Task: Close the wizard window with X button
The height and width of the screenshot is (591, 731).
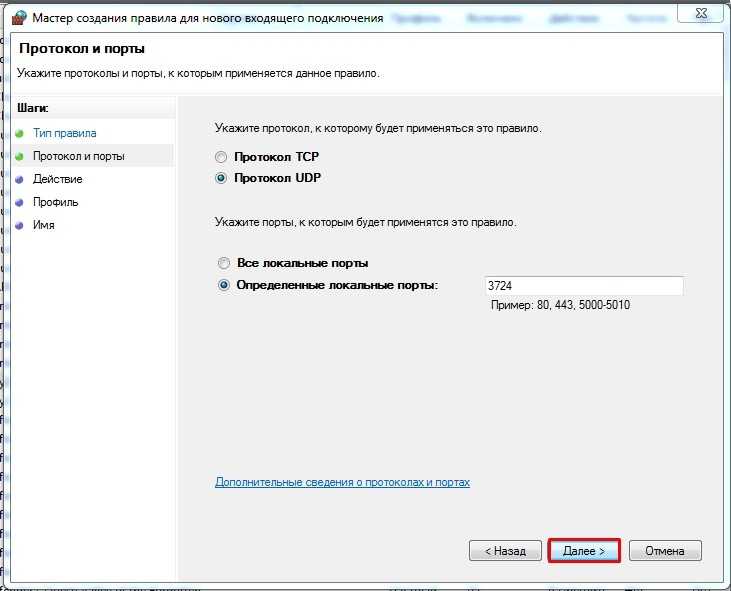Action: pyautogui.click(x=701, y=14)
